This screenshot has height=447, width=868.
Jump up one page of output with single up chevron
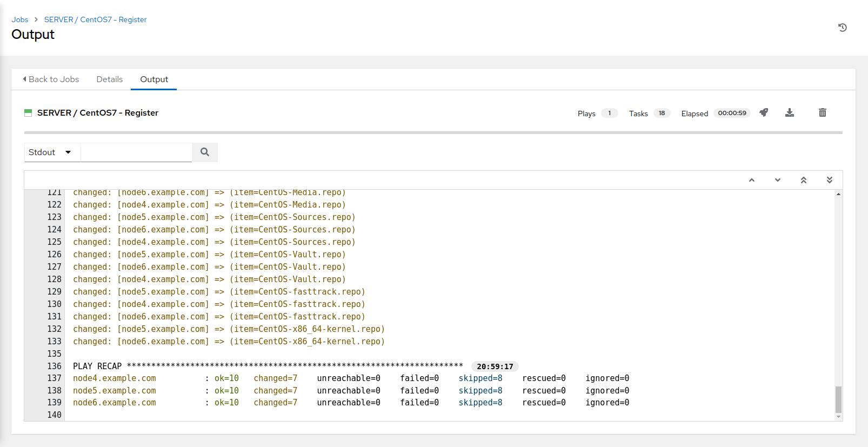(x=752, y=180)
